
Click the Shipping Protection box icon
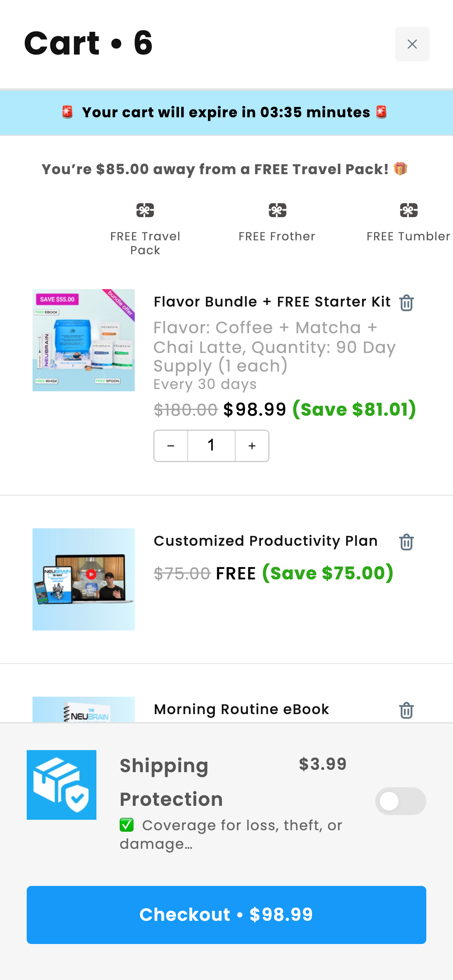(x=62, y=785)
